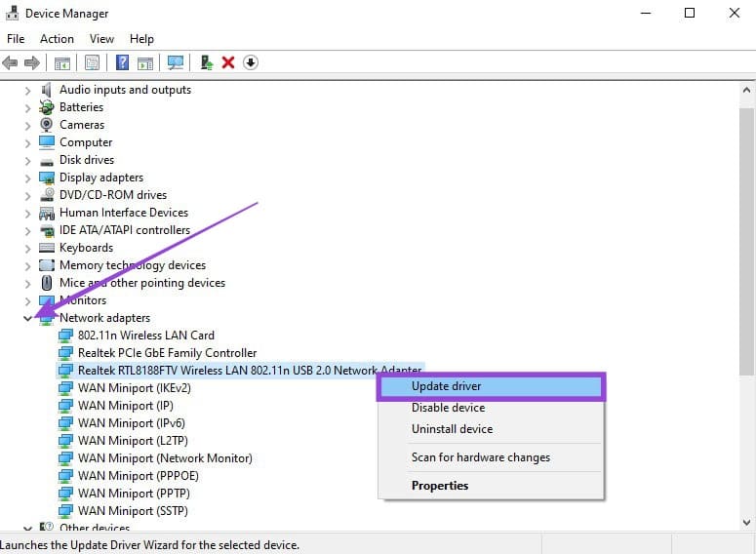Open the Action menu
This screenshot has height=554, width=756.
tap(57, 39)
